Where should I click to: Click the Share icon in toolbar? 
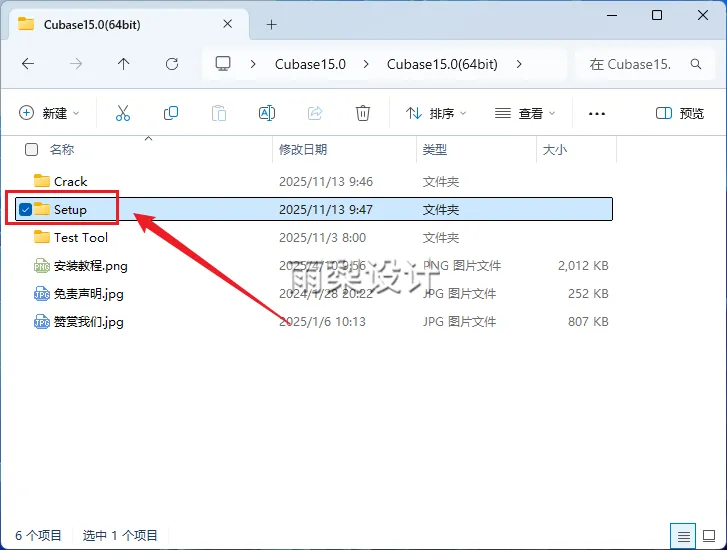click(315, 113)
